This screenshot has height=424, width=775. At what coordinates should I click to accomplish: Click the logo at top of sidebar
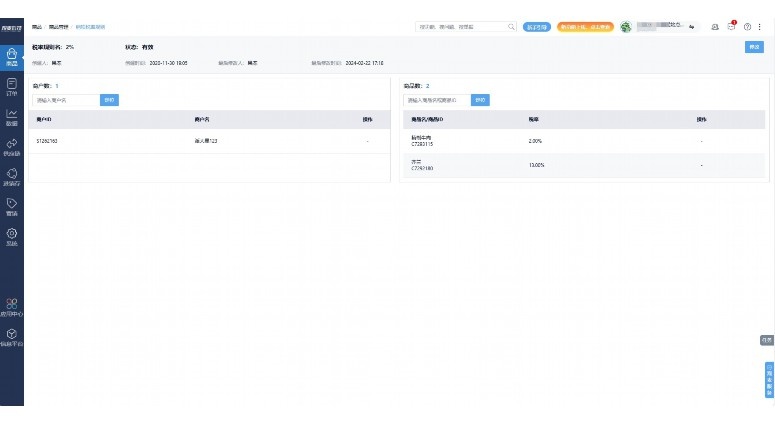12,28
